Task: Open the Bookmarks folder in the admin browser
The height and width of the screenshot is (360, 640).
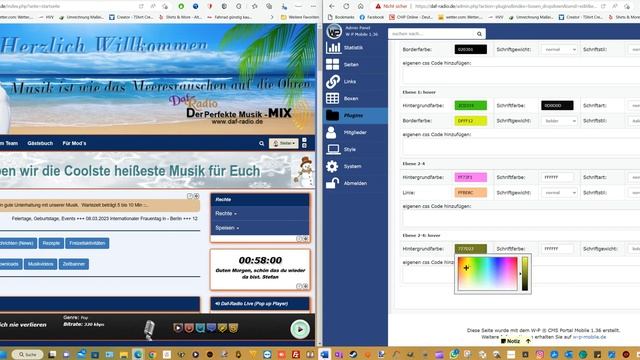Action: pyautogui.click(x=341, y=17)
